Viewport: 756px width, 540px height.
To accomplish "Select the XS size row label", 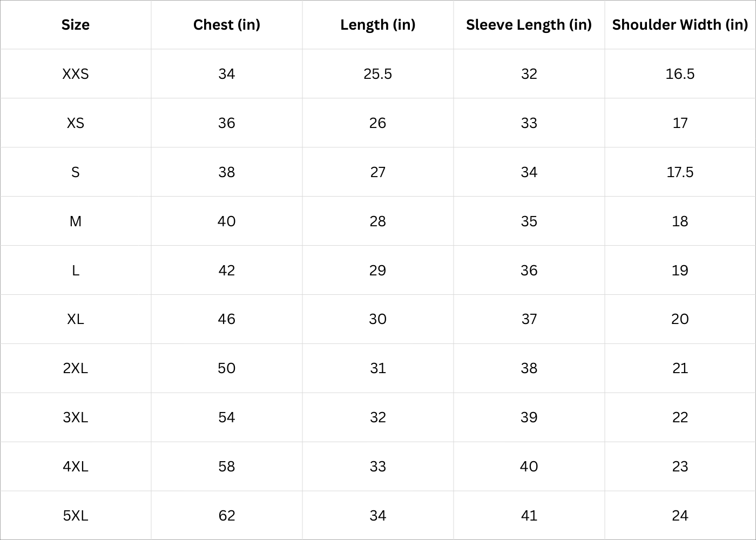I will click(x=76, y=123).
